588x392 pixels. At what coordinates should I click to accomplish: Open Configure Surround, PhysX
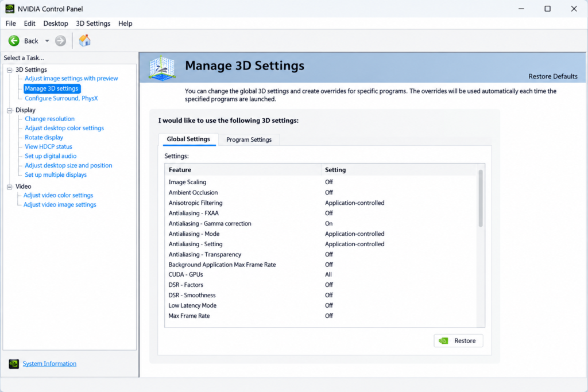point(61,98)
